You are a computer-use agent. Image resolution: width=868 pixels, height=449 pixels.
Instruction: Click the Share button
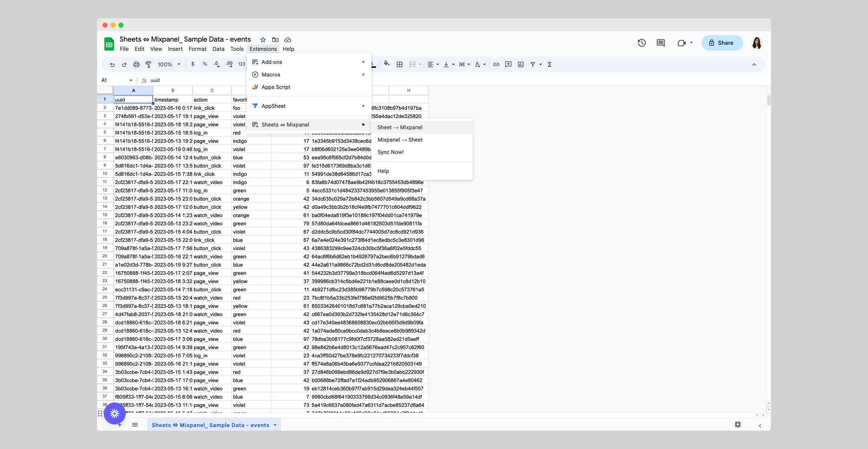722,43
